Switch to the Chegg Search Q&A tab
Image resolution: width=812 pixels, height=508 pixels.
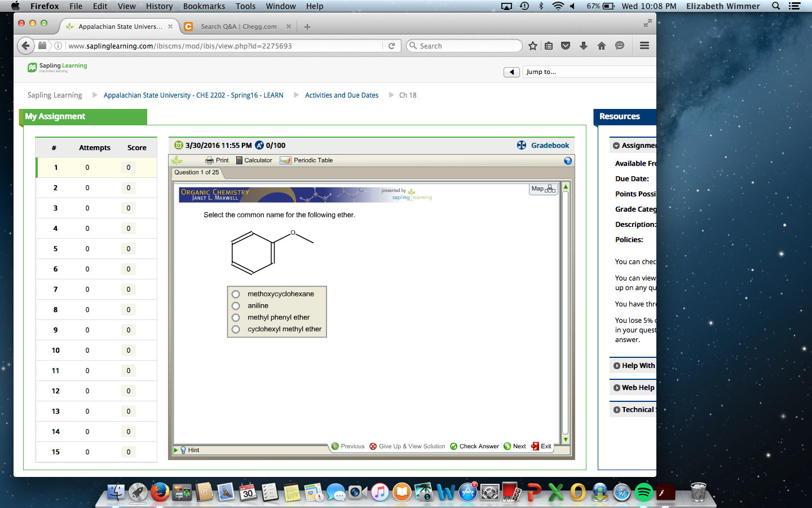[x=238, y=27]
